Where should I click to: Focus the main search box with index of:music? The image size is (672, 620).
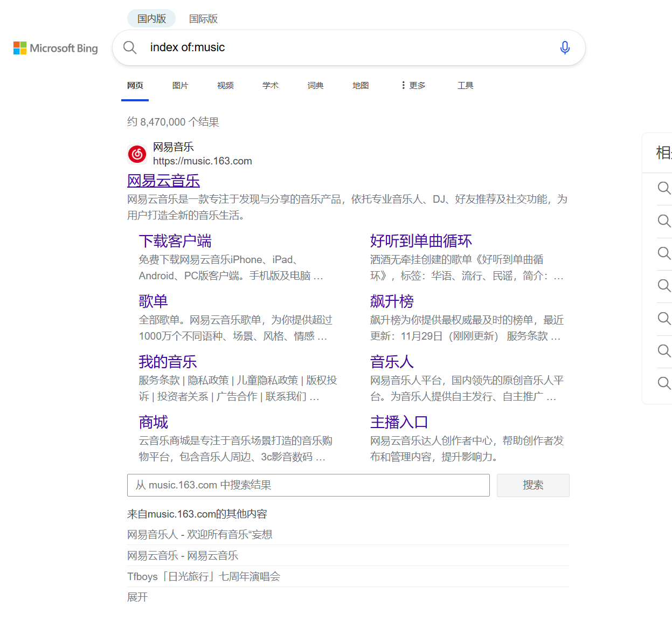349,47
